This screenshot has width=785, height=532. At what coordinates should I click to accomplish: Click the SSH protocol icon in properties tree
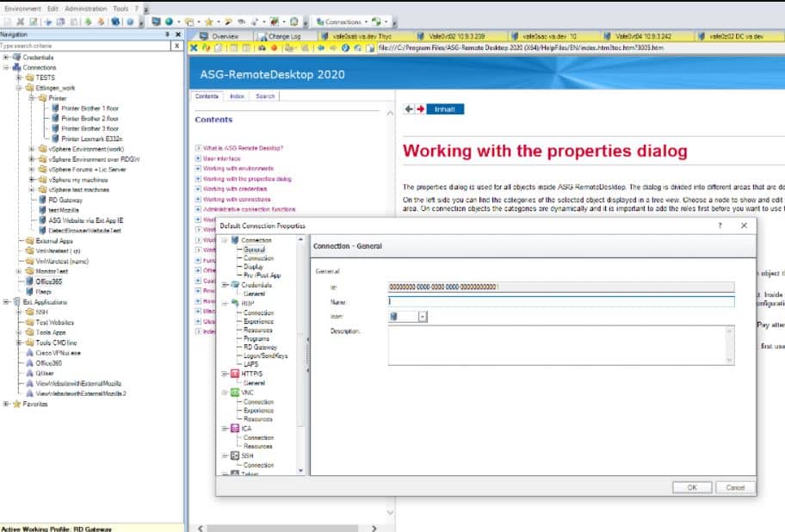(235, 455)
